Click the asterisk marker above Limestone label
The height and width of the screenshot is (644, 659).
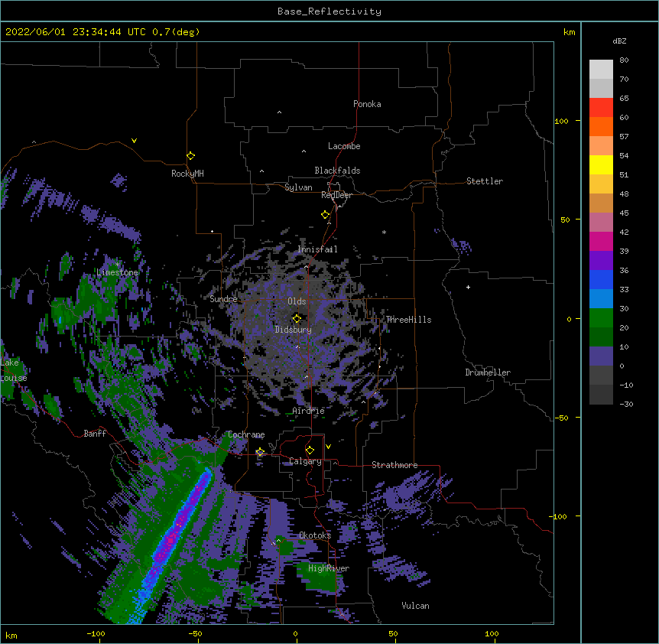pyautogui.click(x=117, y=265)
